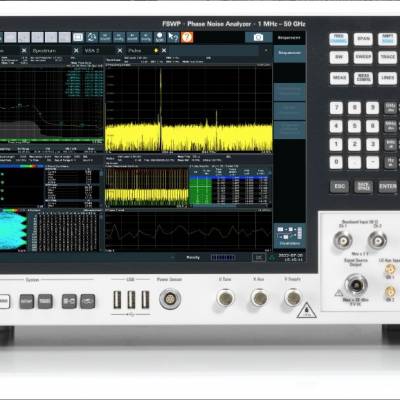The image size is (400, 400).
Task: Tap the circular arrows toolbar icon
Action: 92,37
